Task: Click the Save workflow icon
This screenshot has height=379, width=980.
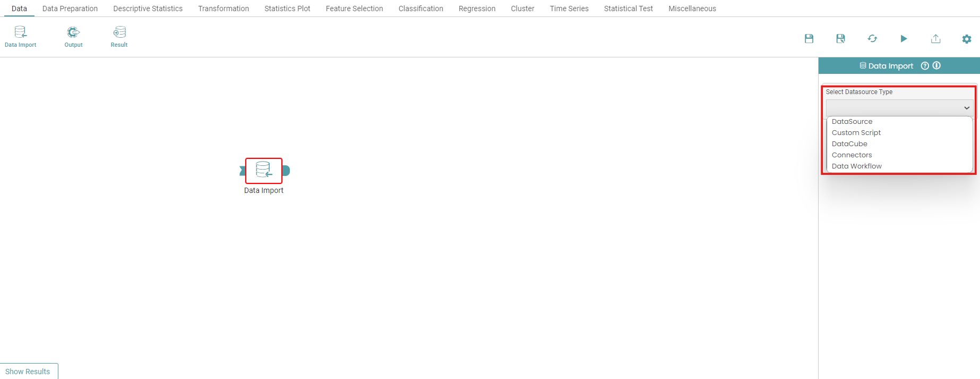Action: (809, 39)
